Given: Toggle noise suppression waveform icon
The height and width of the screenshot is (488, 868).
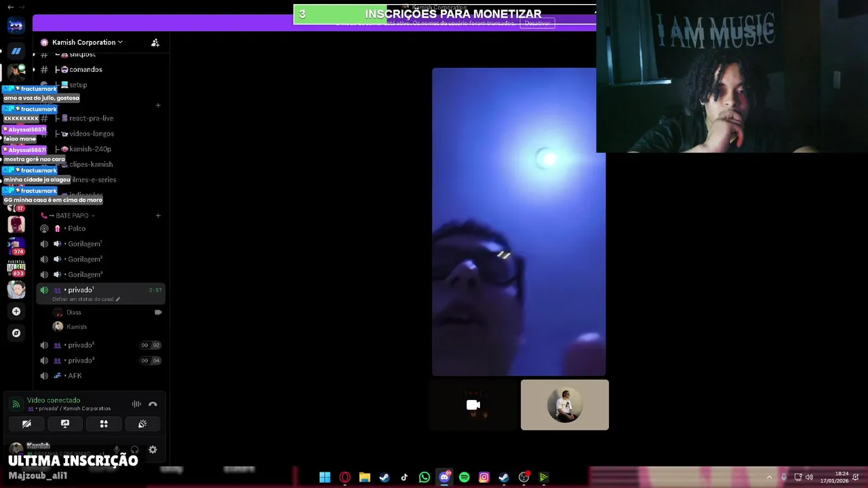Looking at the screenshot, I should (136, 404).
